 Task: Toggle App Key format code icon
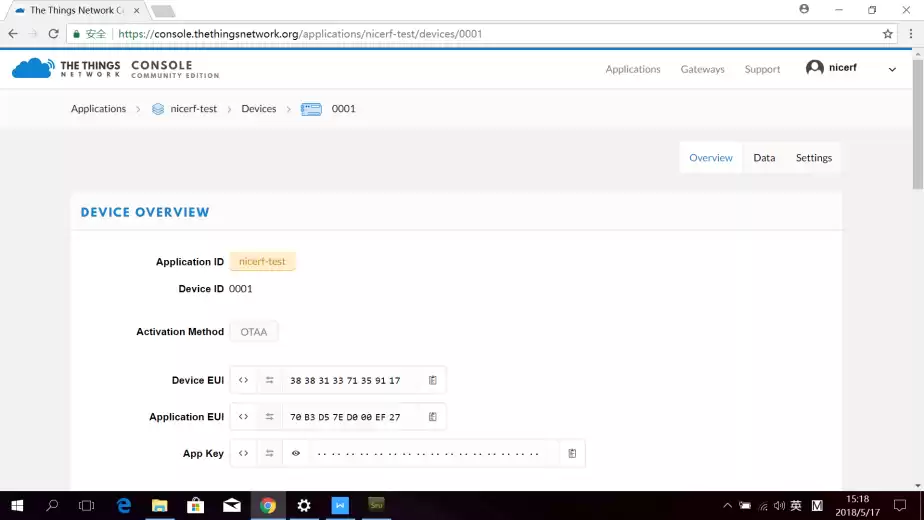tap(243, 454)
